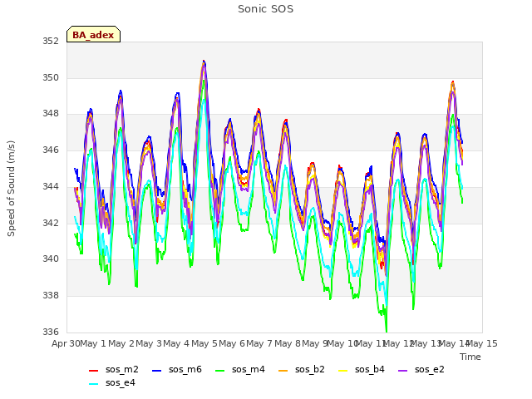Click the May 15 x-axis tick label
The width and height of the screenshot is (532, 399).
482,343
